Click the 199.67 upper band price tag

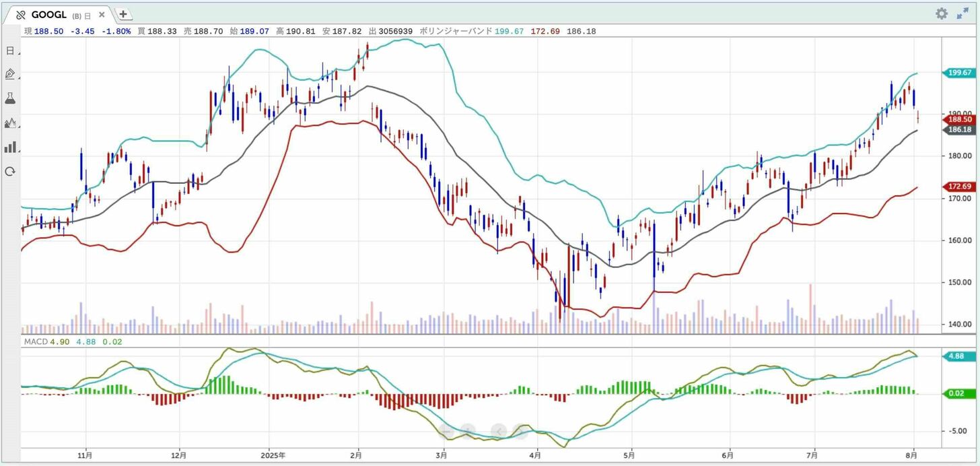tap(958, 73)
